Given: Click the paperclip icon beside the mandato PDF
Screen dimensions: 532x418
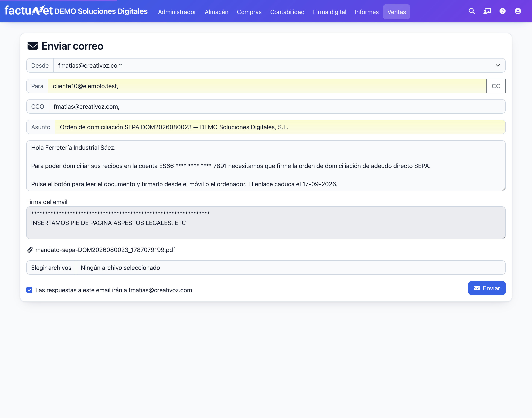Looking at the screenshot, I should pyautogui.click(x=30, y=250).
